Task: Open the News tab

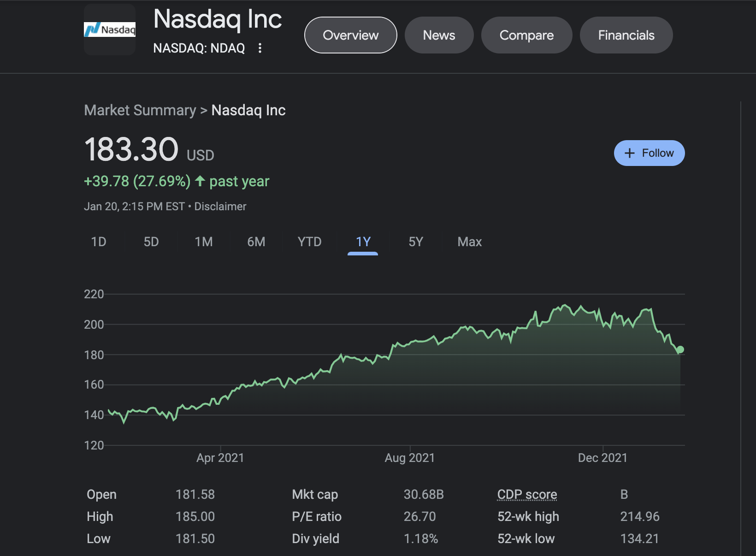Action: pos(439,35)
